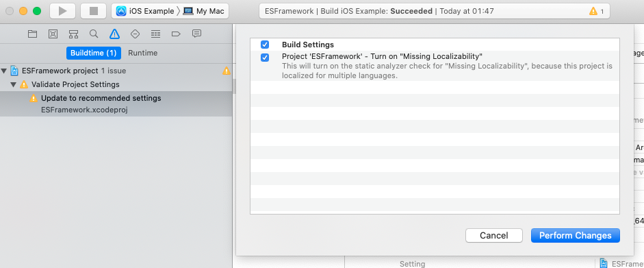Open the Debug navigator icon
This screenshot has width=644, height=268.
point(155,34)
